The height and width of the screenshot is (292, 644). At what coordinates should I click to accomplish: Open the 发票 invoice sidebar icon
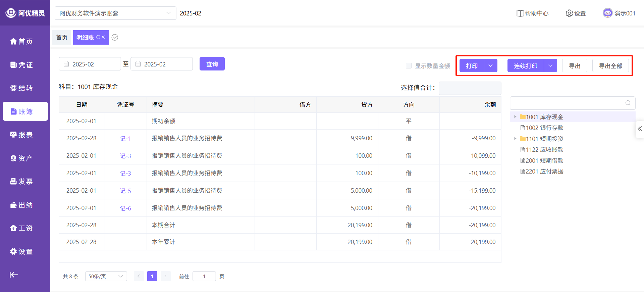point(13,181)
